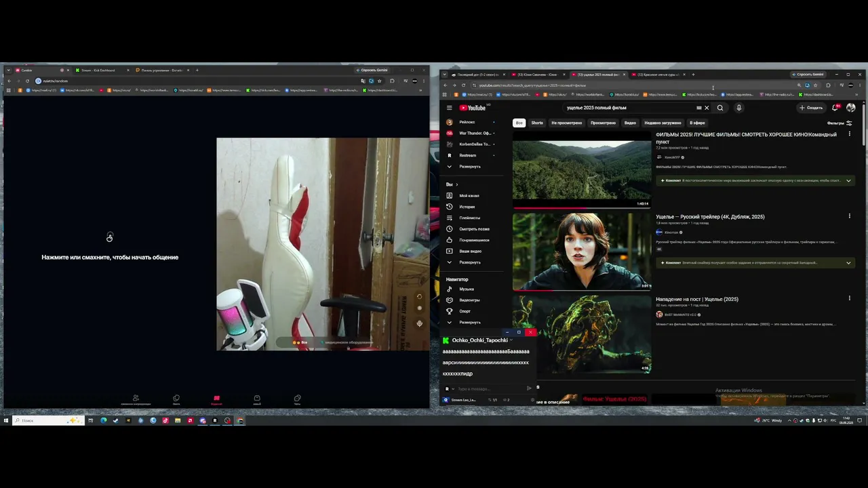Switch to Последний дом browser tab
868x488 pixels.
[x=477, y=75]
